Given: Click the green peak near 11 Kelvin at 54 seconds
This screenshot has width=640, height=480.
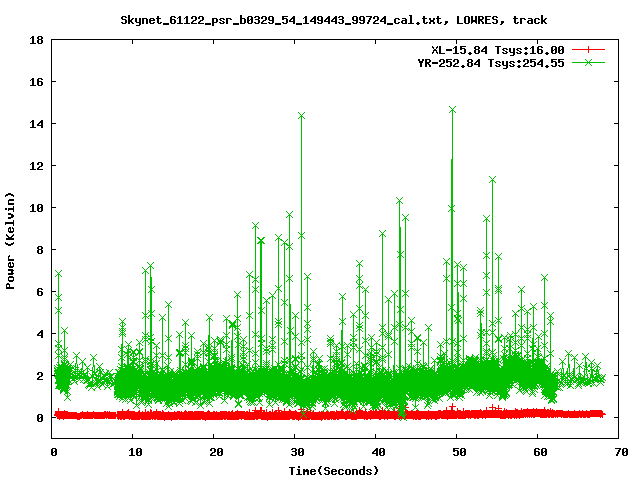Looking at the screenshot, I should point(492,180).
